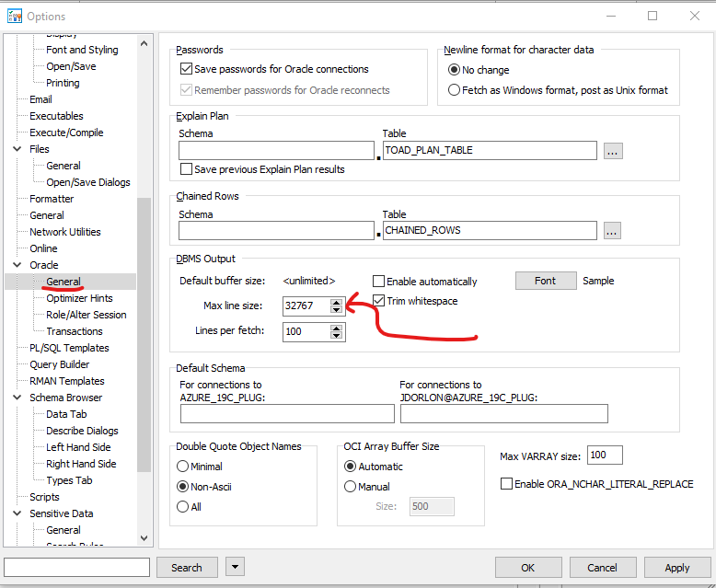The image size is (716, 588).
Task: Click the Font button for DBMS Output
Action: [x=545, y=281]
